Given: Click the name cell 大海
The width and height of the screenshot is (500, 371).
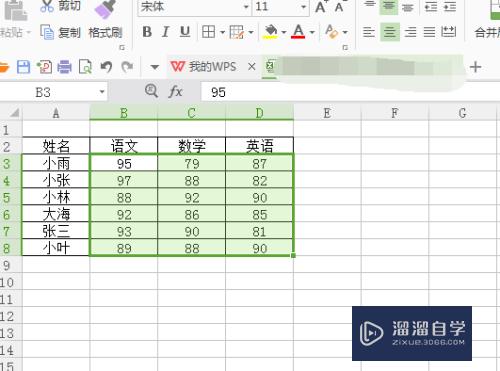Looking at the screenshot, I should tap(56, 214).
